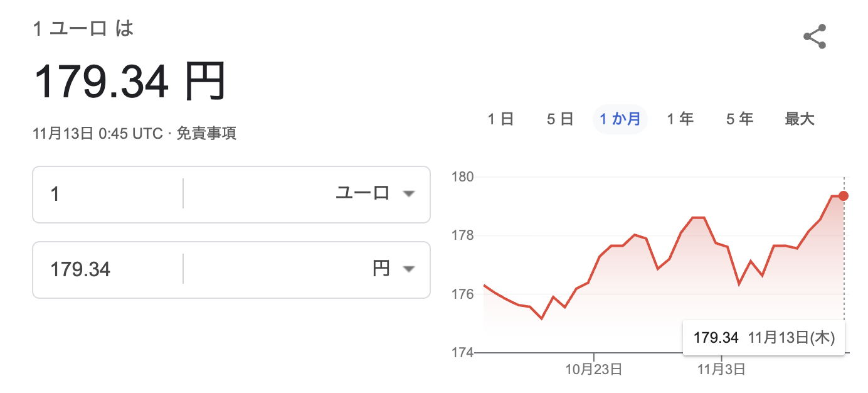The width and height of the screenshot is (868, 393).
Task: Show the 最大 time range
Action: (x=800, y=119)
